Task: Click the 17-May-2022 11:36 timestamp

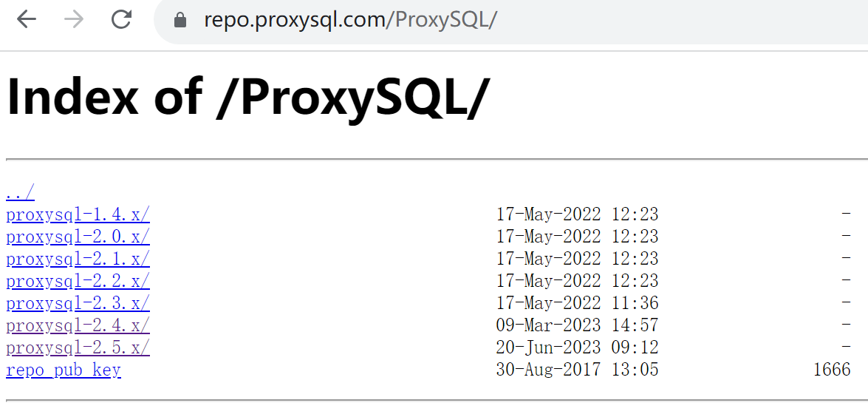Action: (x=577, y=303)
